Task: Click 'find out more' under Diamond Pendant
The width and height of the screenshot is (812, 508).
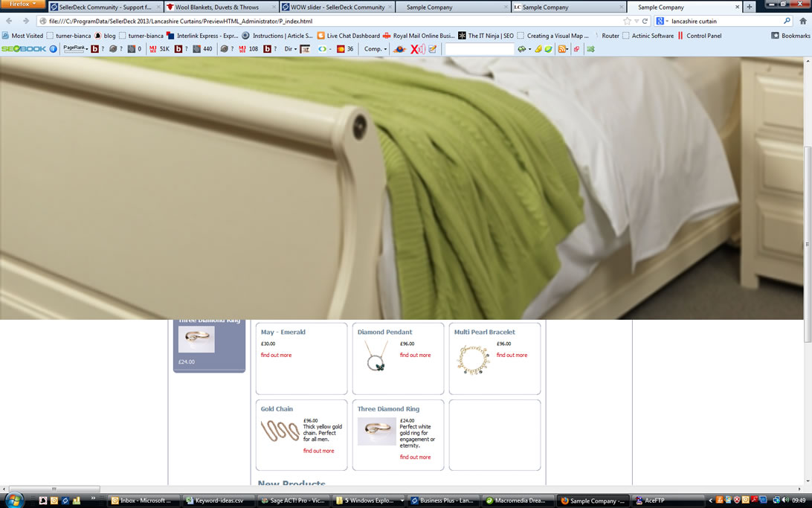Action: [415, 355]
